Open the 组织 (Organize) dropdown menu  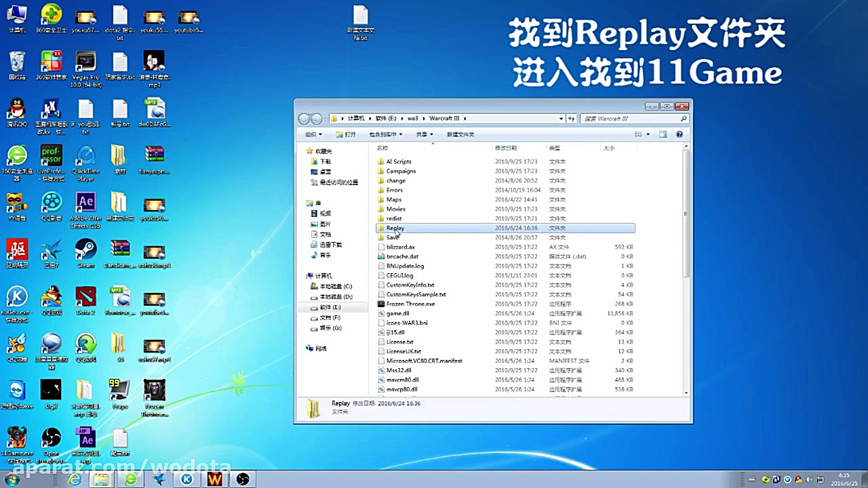(x=313, y=134)
